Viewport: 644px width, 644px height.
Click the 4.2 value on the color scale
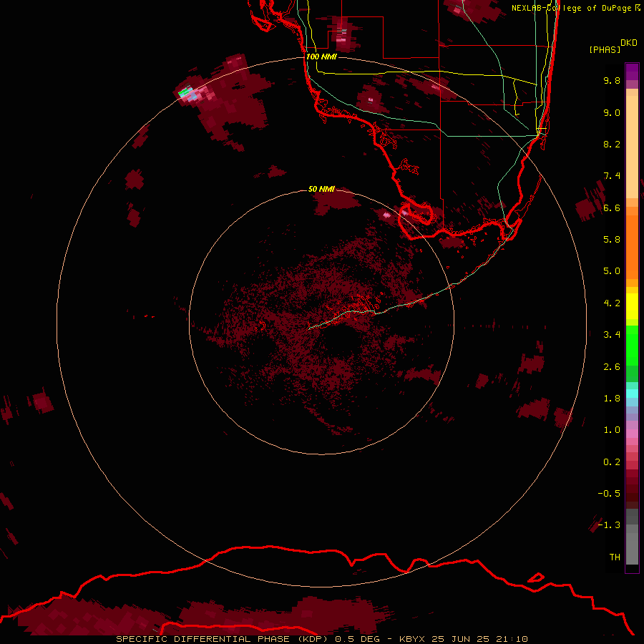click(x=612, y=303)
